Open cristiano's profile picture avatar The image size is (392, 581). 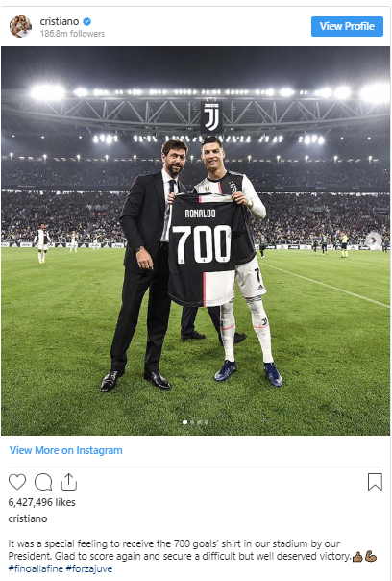tap(20, 26)
